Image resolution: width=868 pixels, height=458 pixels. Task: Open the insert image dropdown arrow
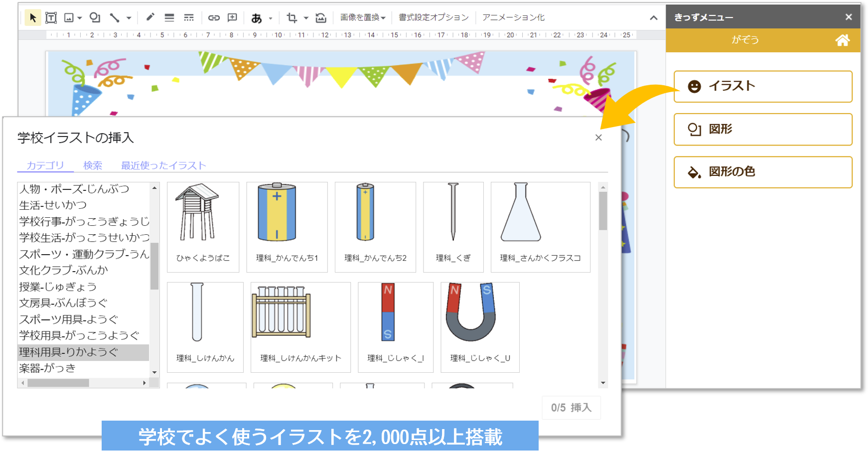(80, 18)
